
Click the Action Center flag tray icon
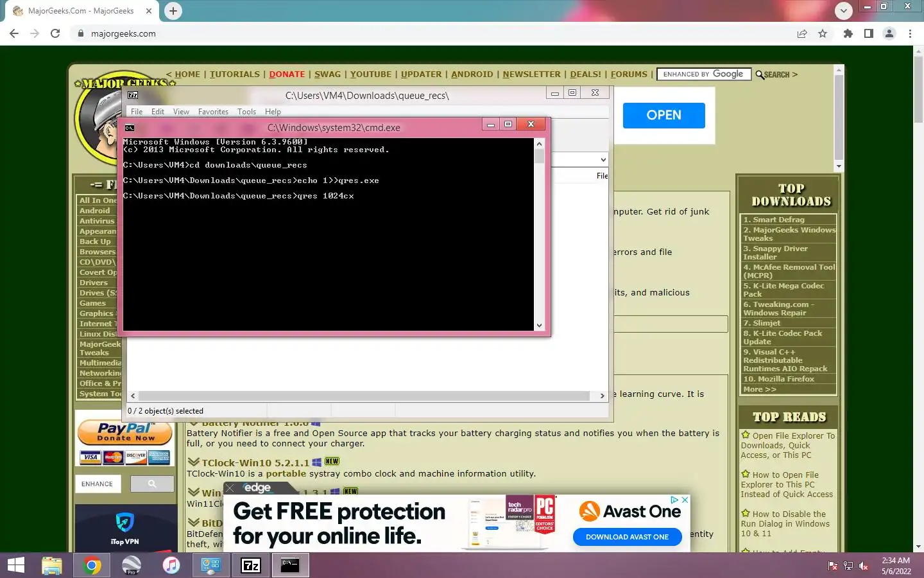click(833, 566)
